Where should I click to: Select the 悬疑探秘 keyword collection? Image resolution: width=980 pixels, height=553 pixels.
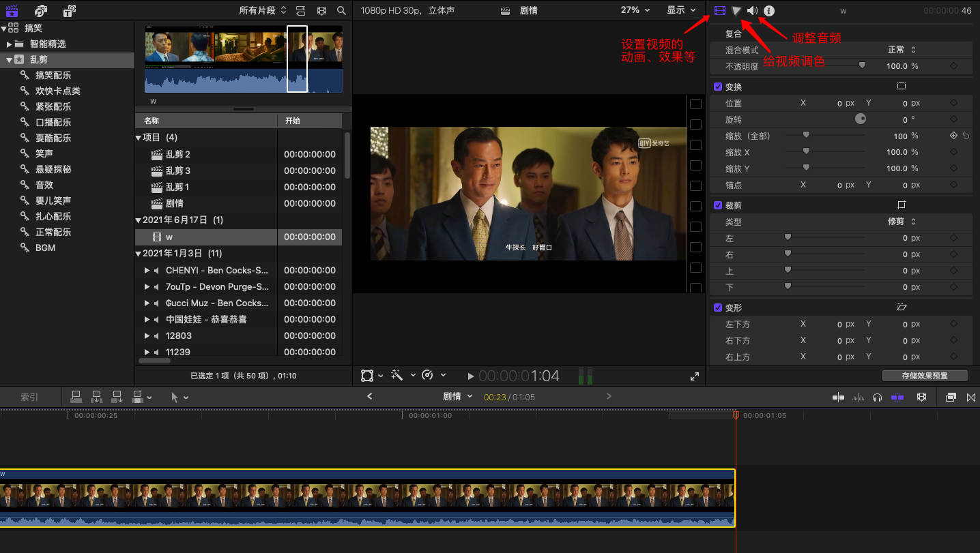tap(53, 169)
